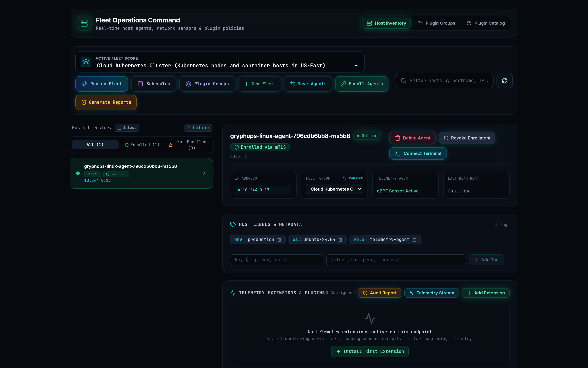Create a New Fleet

pos(260,84)
